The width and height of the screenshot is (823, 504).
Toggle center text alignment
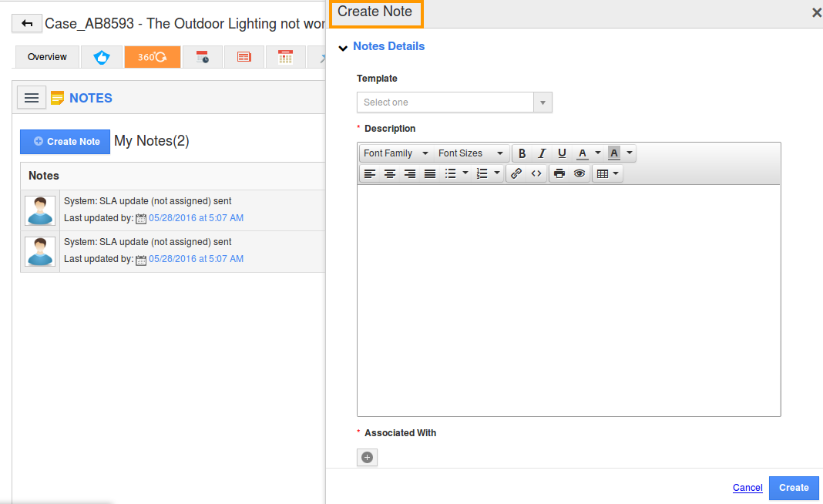coord(389,173)
